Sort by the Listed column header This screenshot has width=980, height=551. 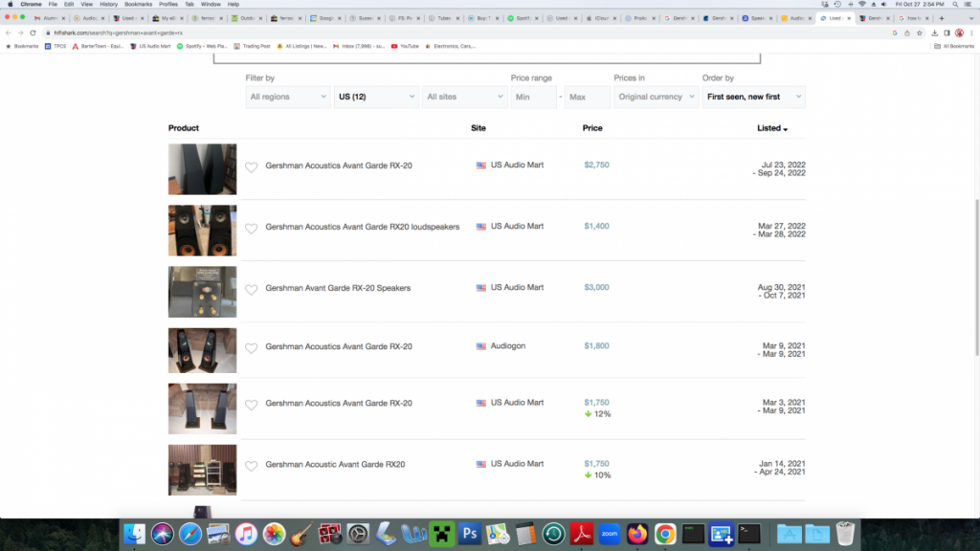tap(772, 128)
